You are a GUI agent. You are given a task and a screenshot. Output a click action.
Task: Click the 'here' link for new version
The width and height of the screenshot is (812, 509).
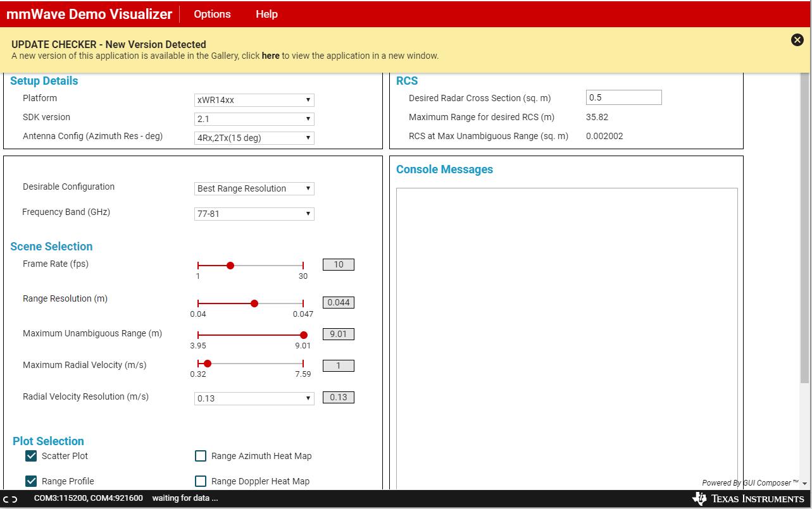tap(270, 56)
